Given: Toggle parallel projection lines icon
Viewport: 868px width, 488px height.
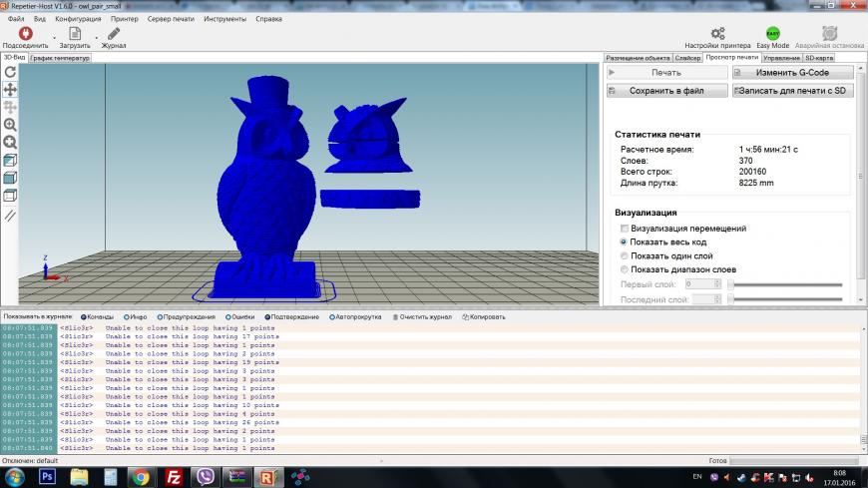Looking at the screenshot, I should (10, 215).
